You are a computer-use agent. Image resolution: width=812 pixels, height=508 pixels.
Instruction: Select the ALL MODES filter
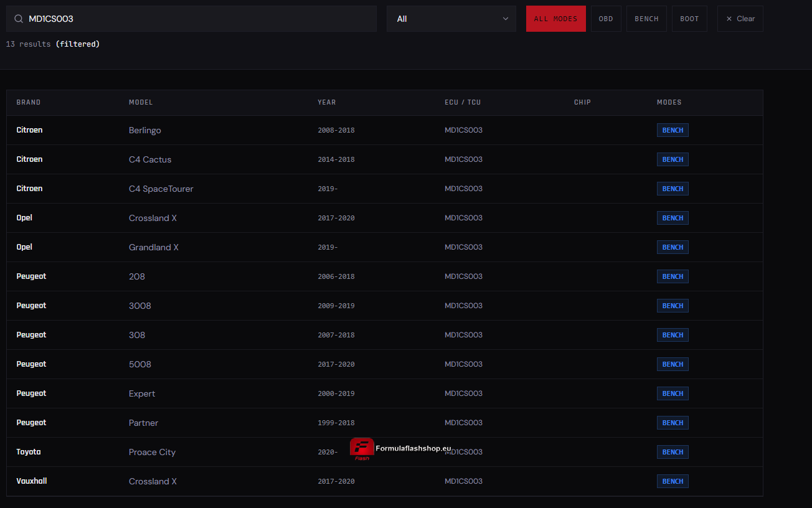pos(556,19)
